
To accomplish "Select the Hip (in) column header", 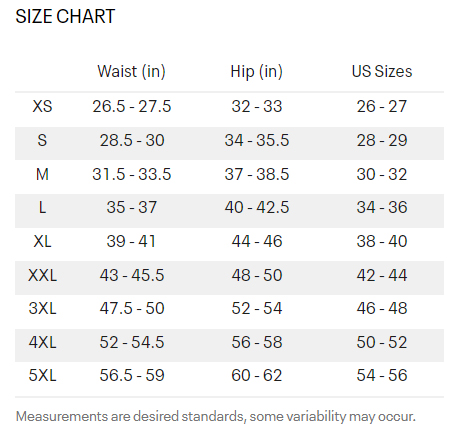I will [x=257, y=71].
